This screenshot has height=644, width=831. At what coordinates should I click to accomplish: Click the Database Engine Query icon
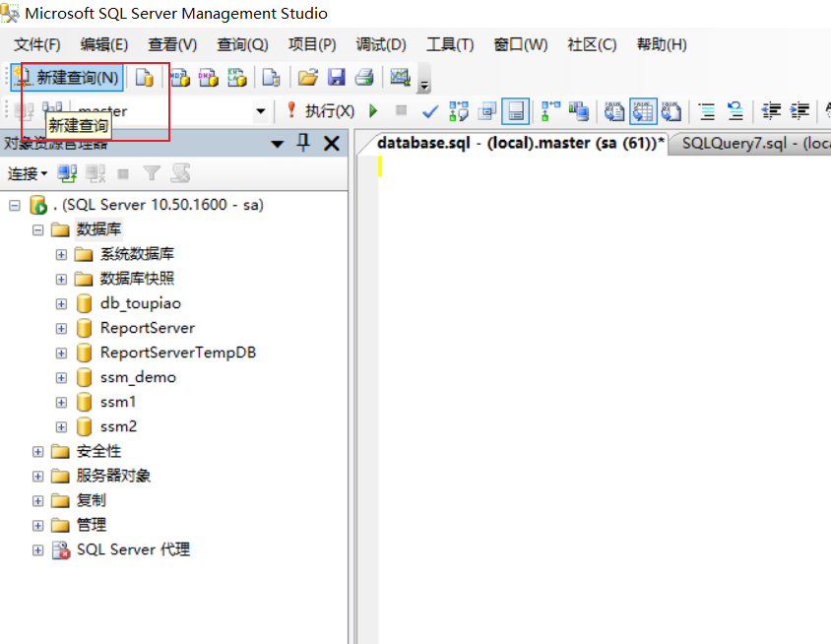pyautogui.click(x=144, y=78)
